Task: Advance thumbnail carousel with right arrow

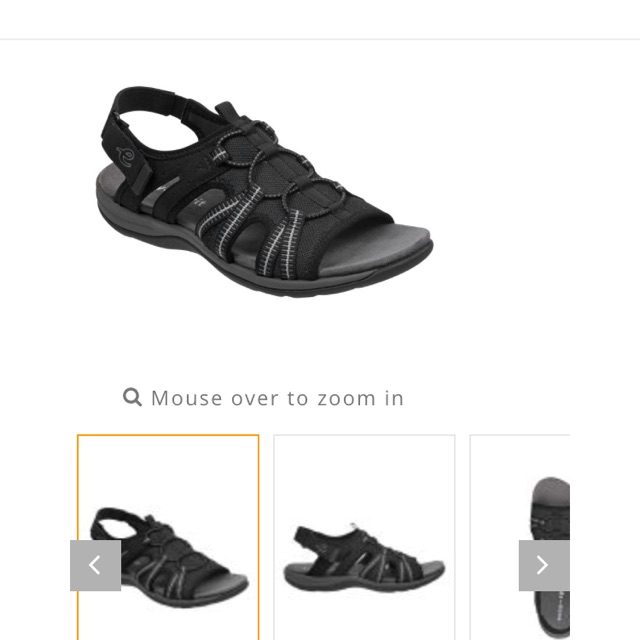Action: 544,565
